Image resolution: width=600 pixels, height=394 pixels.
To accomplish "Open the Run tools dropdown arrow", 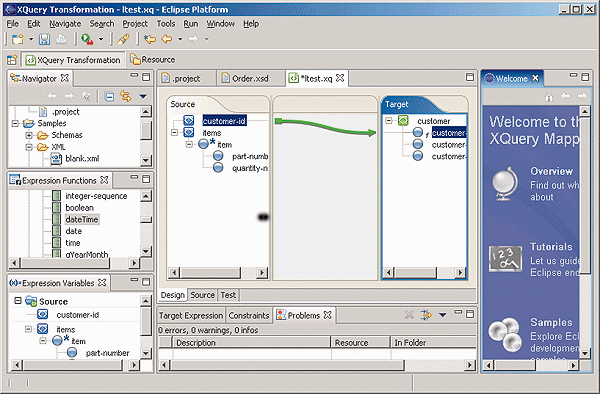I will (101, 39).
